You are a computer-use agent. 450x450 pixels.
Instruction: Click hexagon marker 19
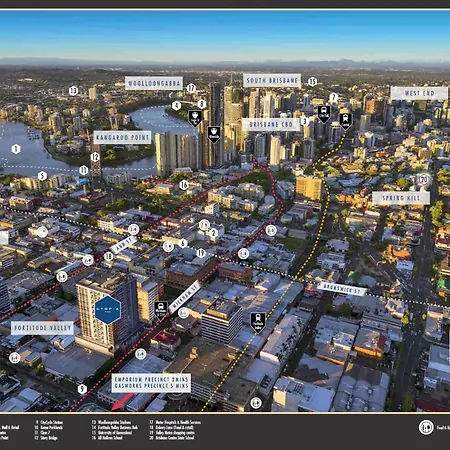coord(201,253)
